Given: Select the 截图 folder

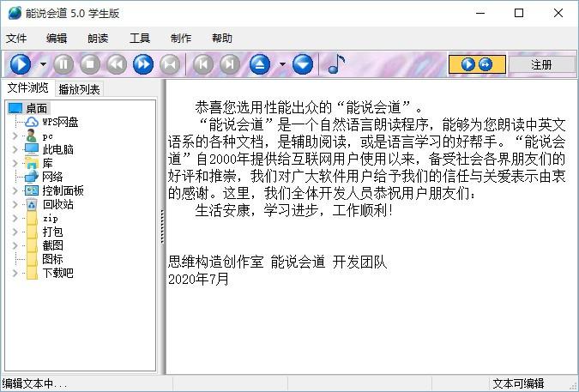Looking at the screenshot, I should coord(52,245).
